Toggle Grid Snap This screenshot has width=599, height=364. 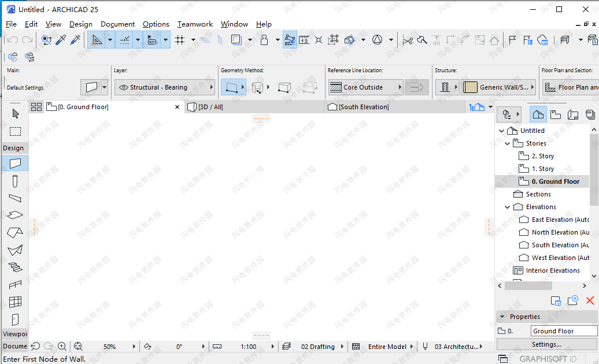pyautogui.click(x=180, y=40)
